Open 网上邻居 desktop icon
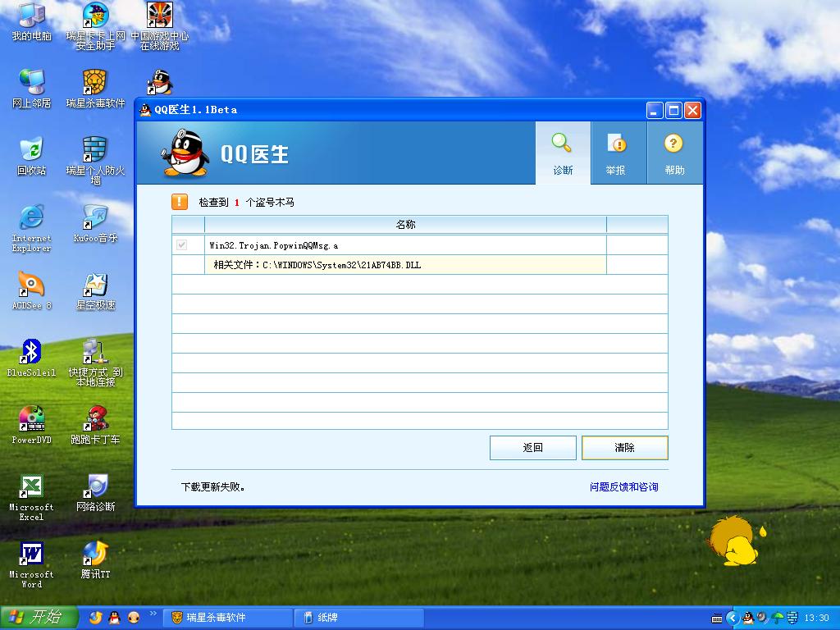Screen dimensions: 840x630 click(x=32, y=89)
